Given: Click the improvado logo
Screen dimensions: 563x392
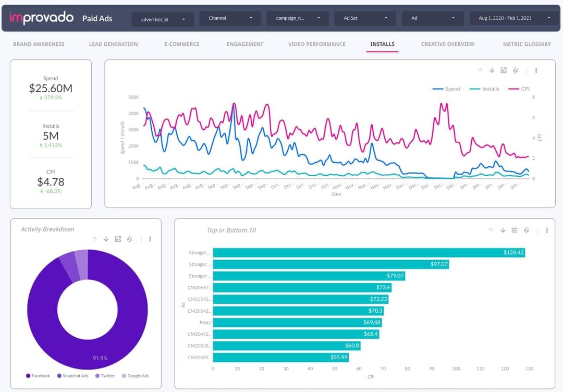Looking at the screenshot, I should 40,17.
